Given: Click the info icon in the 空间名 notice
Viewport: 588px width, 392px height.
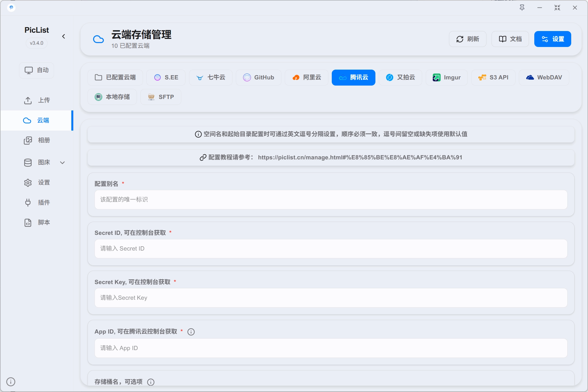Looking at the screenshot, I should pyautogui.click(x=198, y=134).
